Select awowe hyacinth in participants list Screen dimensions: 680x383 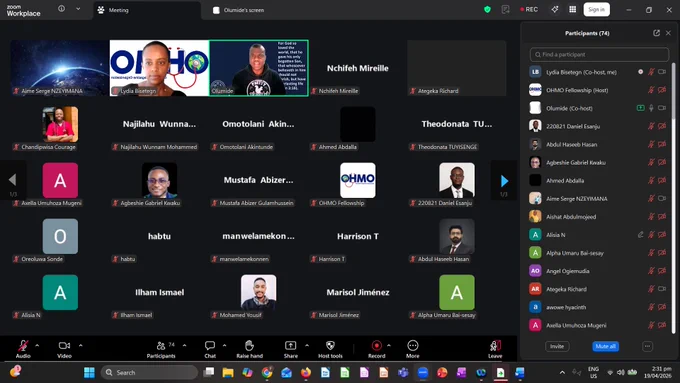coord(598,307)
